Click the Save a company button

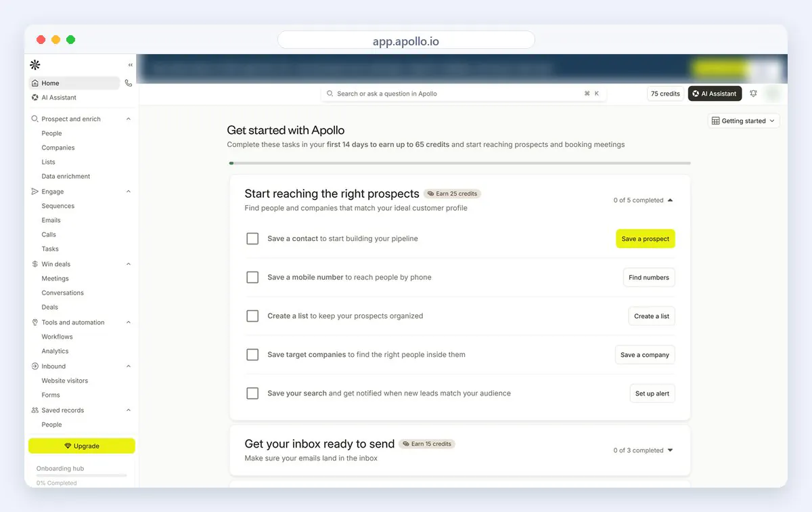645,354
